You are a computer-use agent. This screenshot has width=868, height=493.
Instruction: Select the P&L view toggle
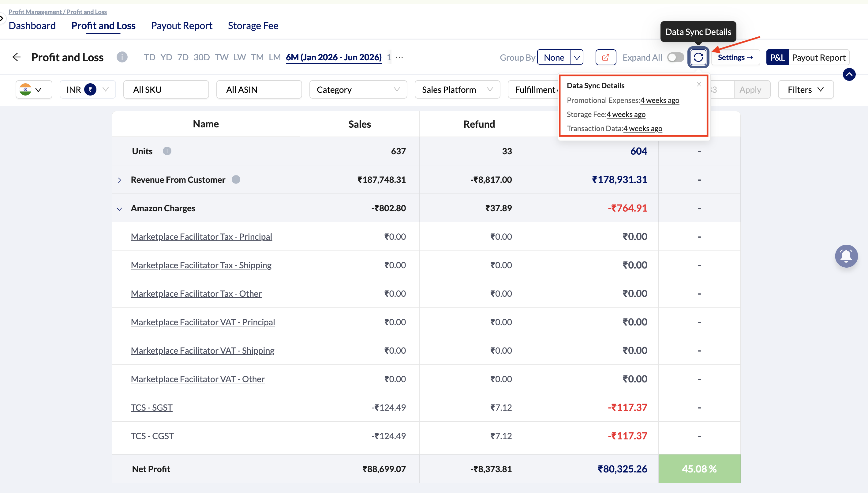pos(777,57)
